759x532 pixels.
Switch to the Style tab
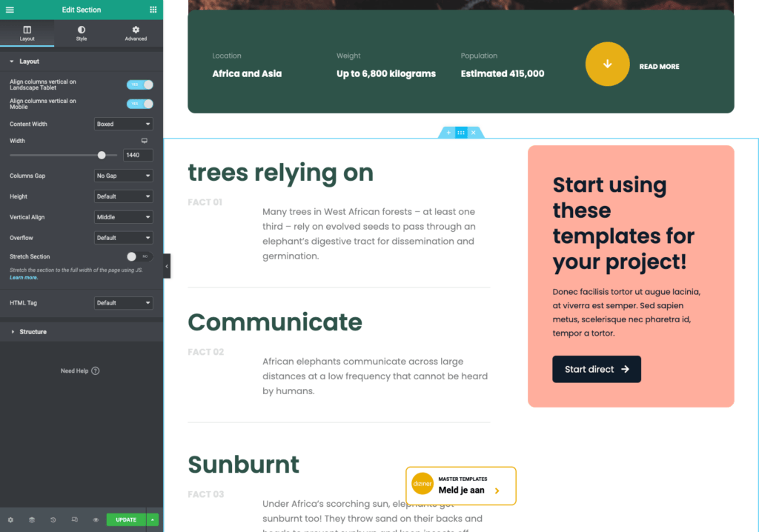click(82, 33)
